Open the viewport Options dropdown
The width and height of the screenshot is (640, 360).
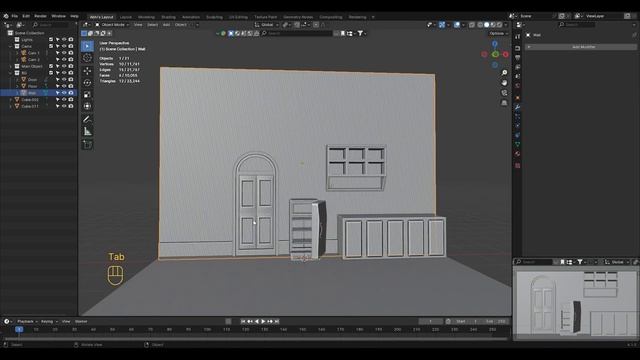tap(498, 33)
